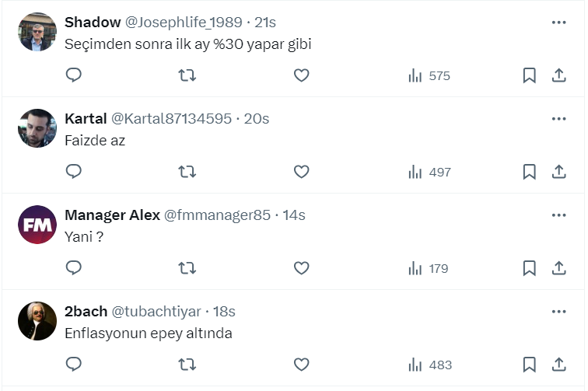Viewport: 588px width, 391px height.
Task: Open more options on Kartal's tweet
Action: pos(558,119)
